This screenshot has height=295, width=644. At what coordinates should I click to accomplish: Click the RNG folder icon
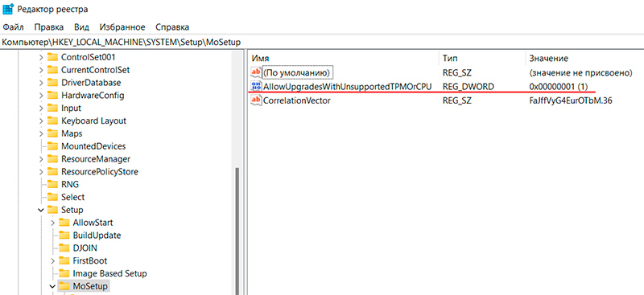(x=52, y=184)
